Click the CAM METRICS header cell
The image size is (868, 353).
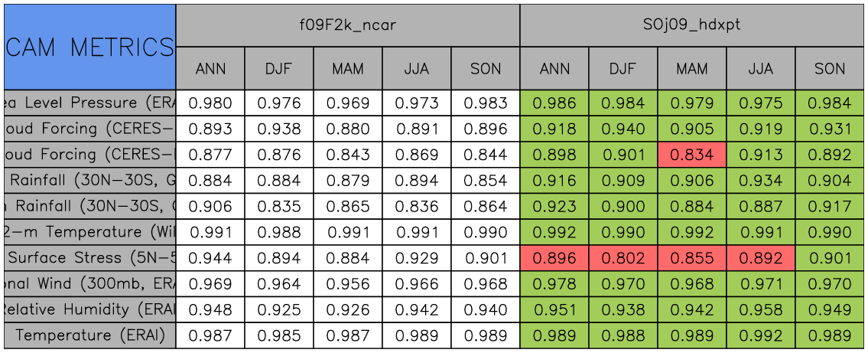tap(89, 47)
